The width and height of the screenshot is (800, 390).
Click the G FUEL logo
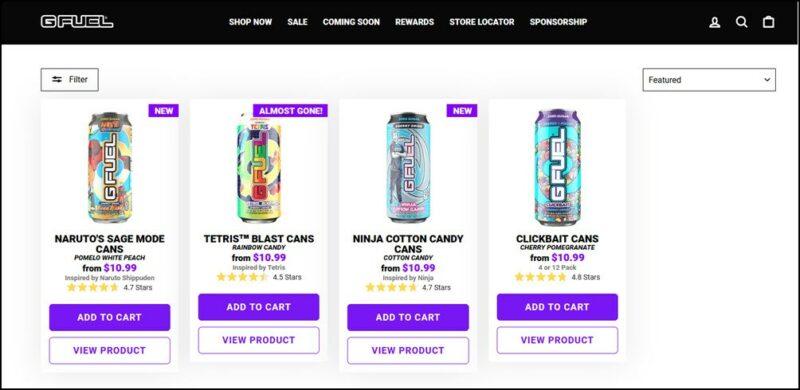(77, 22)
